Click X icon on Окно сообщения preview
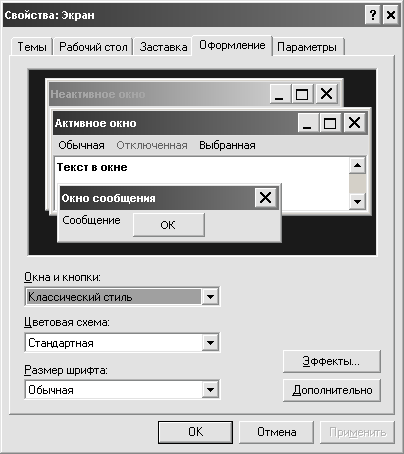The width and height of the screenshot is (404, 454). [265, 198]
